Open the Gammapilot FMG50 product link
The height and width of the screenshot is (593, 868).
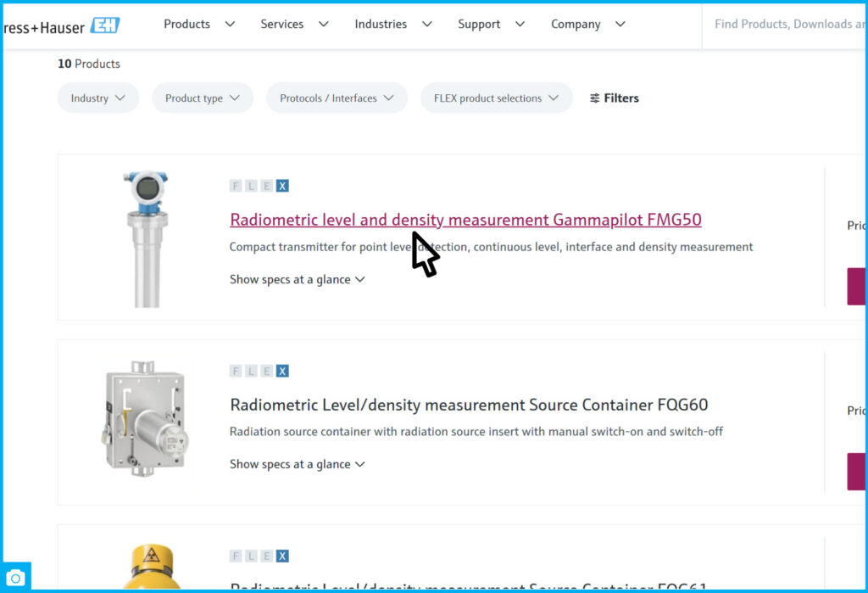point(465,221)
